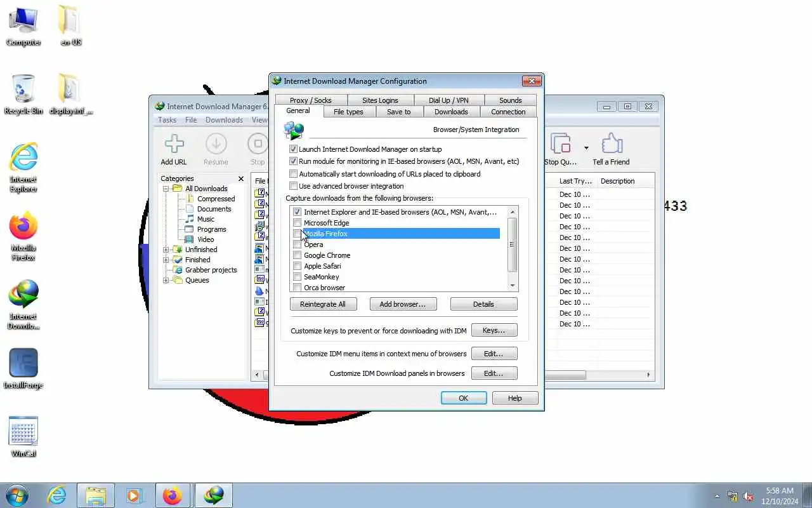The height and width of the screenshot is (508, 812).
Task: Open Firefox from taskbar
Action: 172,495
